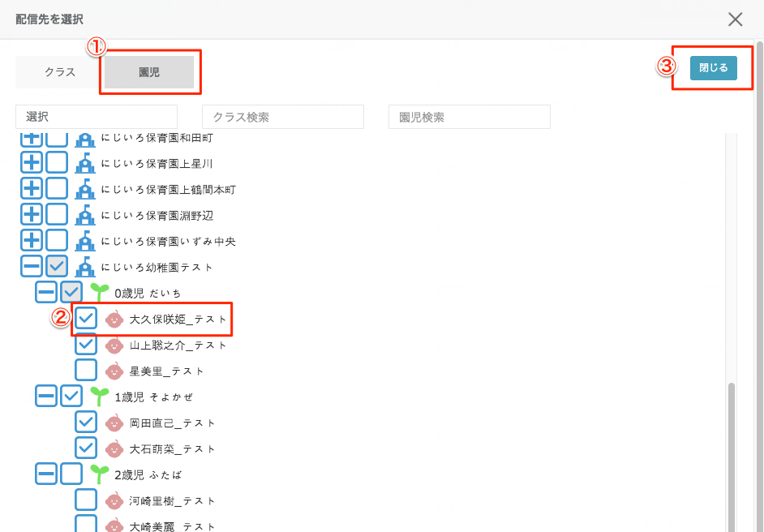This screenshot has width=764, height=532.
Task: Click the vertical scrollbar thumb of the list
Action: point(732,454)
